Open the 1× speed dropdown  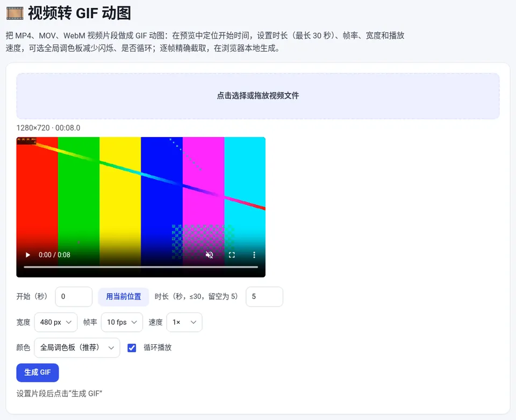(184, 322)
